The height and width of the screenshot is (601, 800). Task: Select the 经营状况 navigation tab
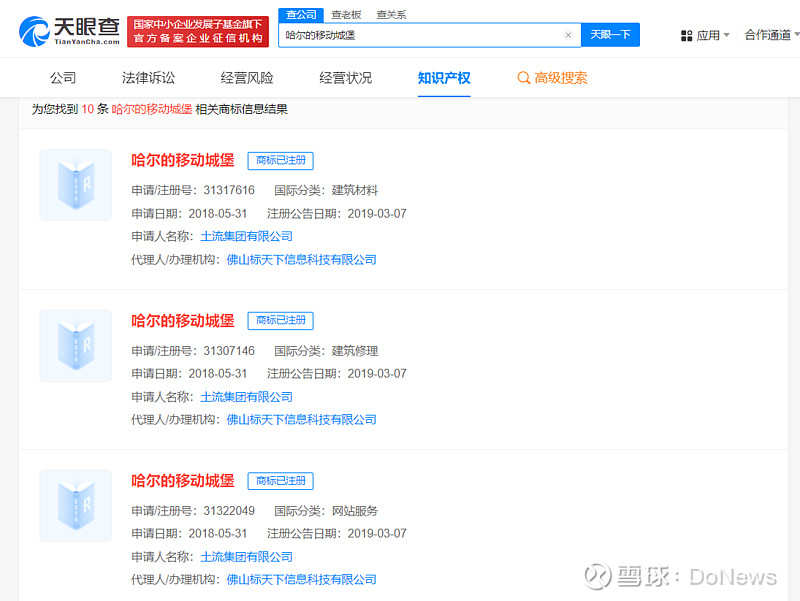(346, 77)
